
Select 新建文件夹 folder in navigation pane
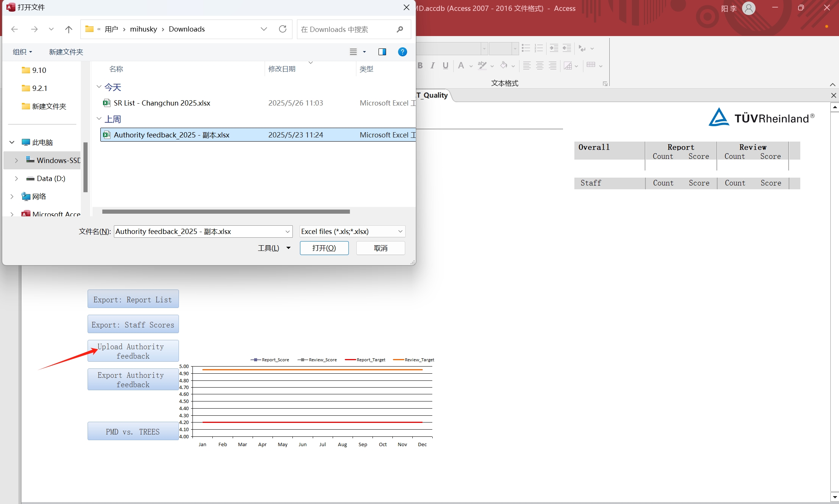pos(44,106)
